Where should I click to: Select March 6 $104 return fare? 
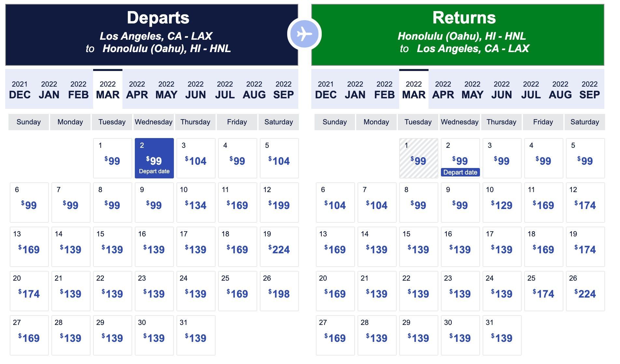[335, 203]
